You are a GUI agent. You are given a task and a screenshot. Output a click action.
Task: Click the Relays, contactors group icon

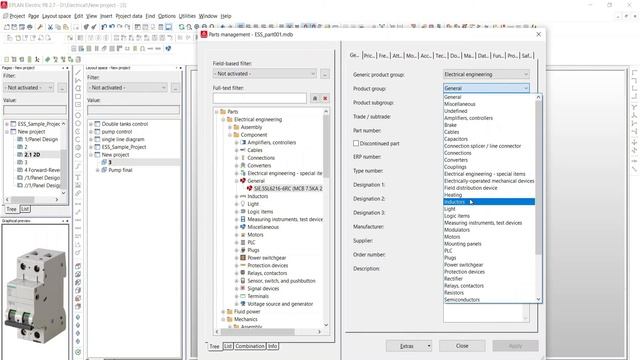coord(243,273)
